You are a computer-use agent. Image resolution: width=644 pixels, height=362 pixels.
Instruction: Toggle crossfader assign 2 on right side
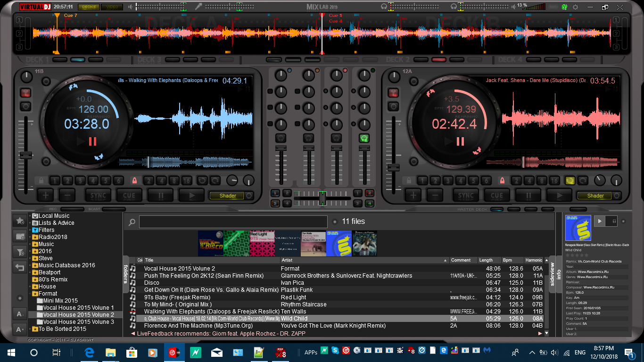point(369,193)
